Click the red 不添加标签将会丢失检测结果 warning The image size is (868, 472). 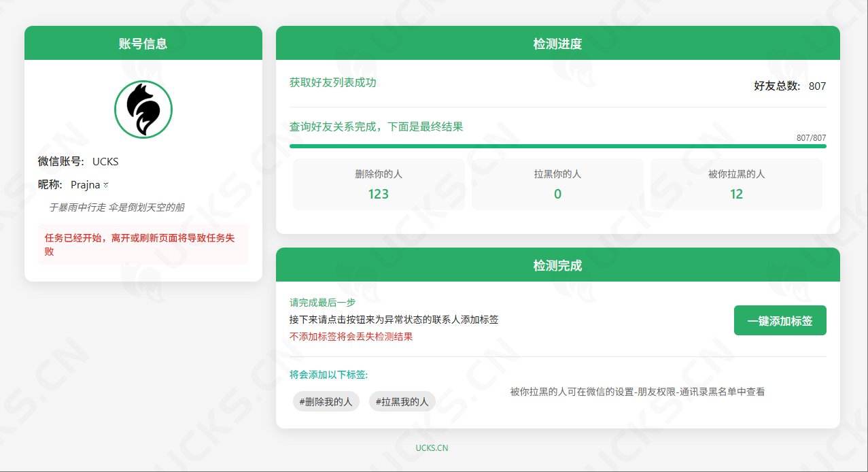(351, 337)
